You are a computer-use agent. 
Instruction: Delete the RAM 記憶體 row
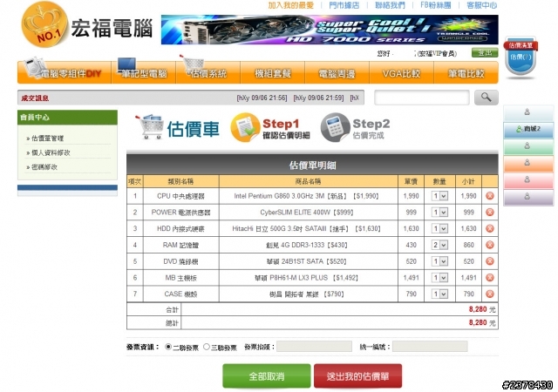pos(490,245)
